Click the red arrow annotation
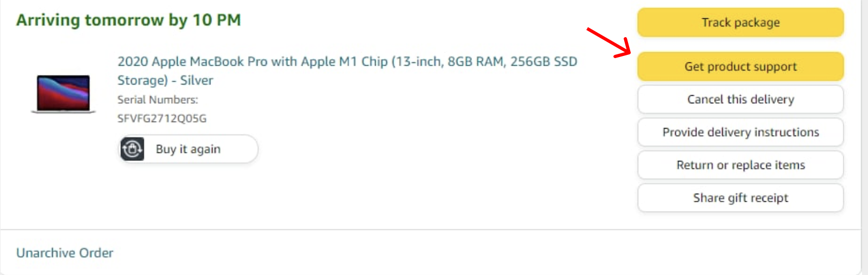868x275 pixels. coord(609,42)
